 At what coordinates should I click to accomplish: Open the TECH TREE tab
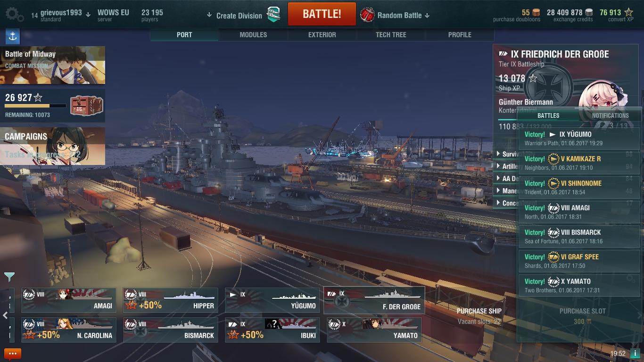click(391, 35)
